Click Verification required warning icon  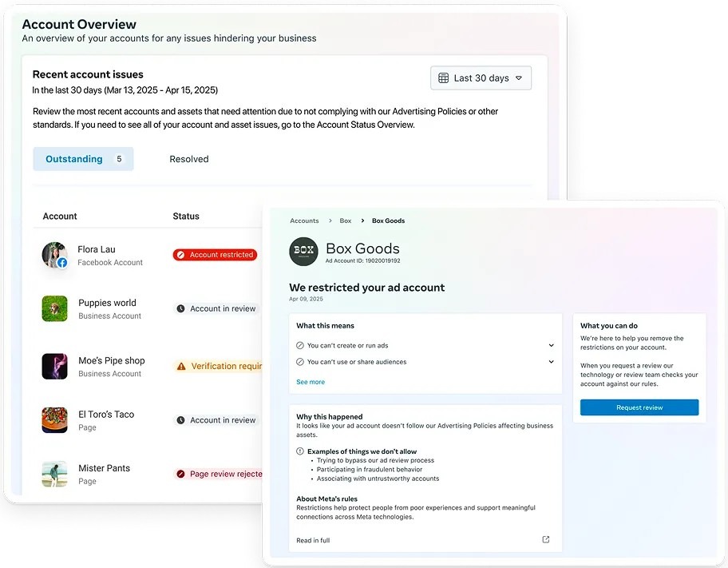[x=181, y=367]
